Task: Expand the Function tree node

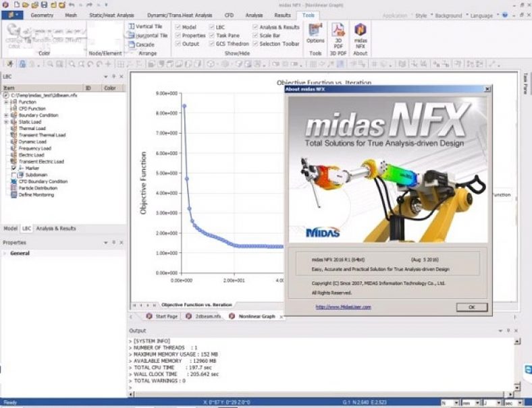Action: point(6,102)
